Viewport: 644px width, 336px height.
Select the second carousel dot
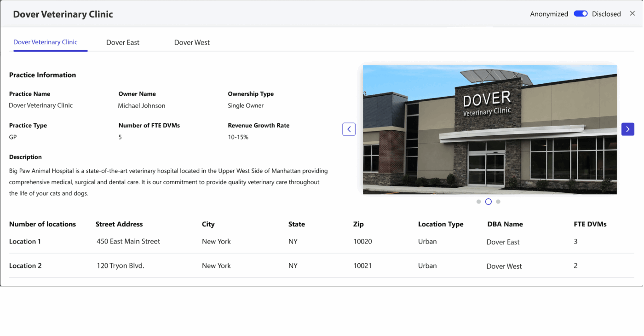(x=489, y=202)
